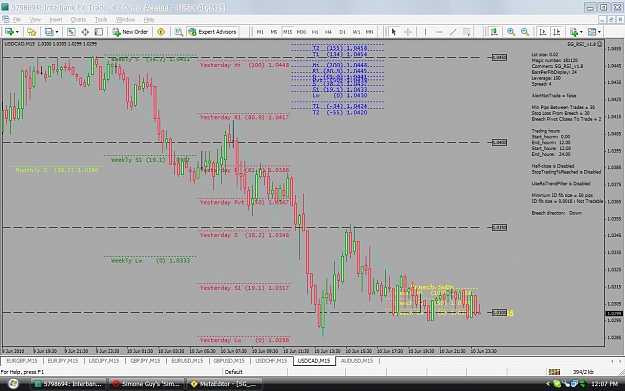Screen dimensions: 625x391
Task: Expand the Templates dropdown arrow
Action: pos(599,32)
